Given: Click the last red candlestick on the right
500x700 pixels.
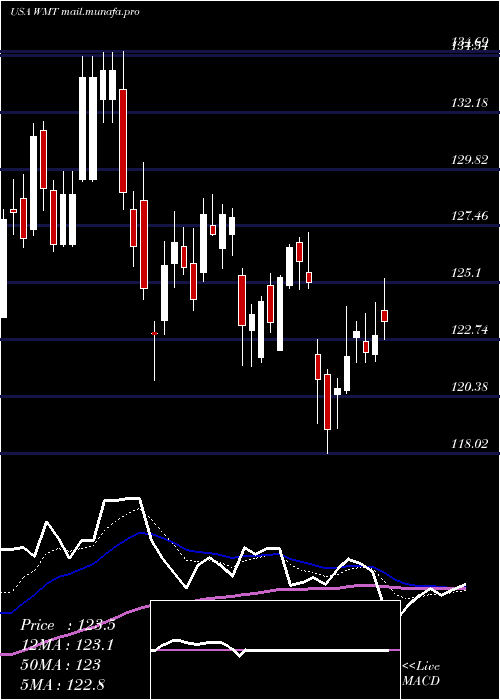Looking at the screenshot, I should [x=384, y=316].
